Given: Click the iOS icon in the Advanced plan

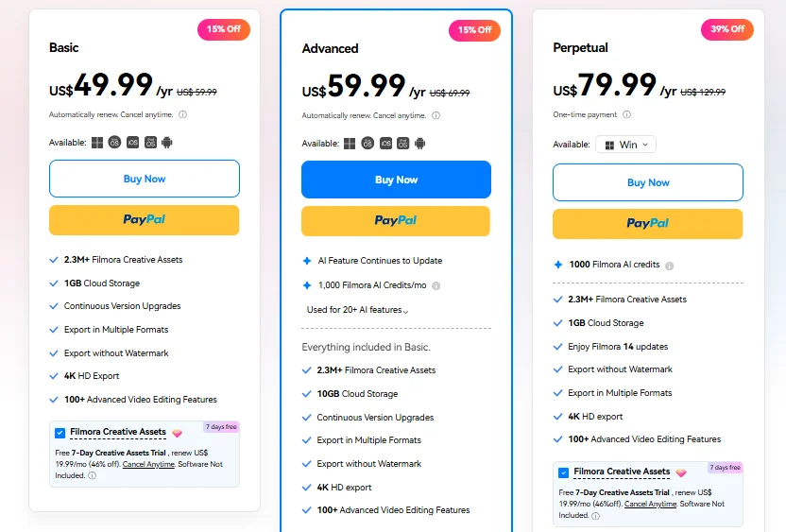Looking at the screenshot, I should (385, 144).
